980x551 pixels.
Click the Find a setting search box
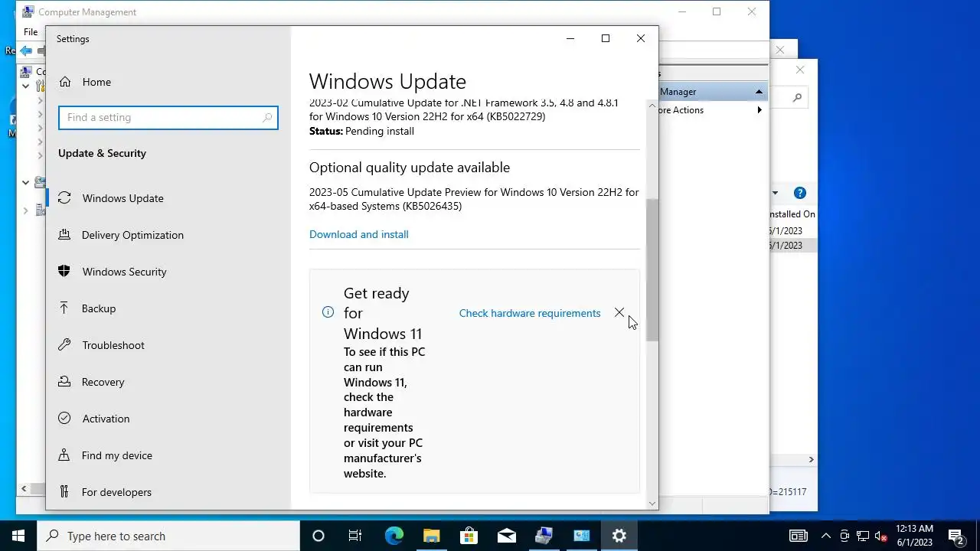168,117
